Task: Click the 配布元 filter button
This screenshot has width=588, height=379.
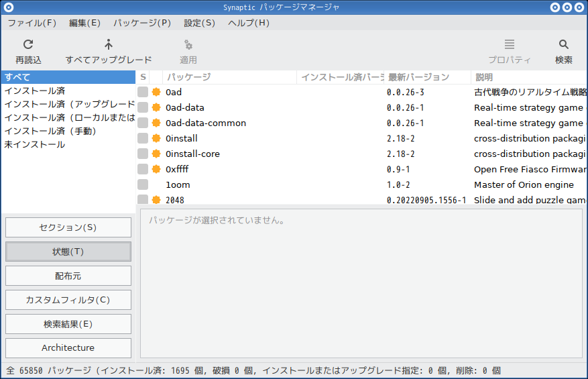Action: pos(68,276)
